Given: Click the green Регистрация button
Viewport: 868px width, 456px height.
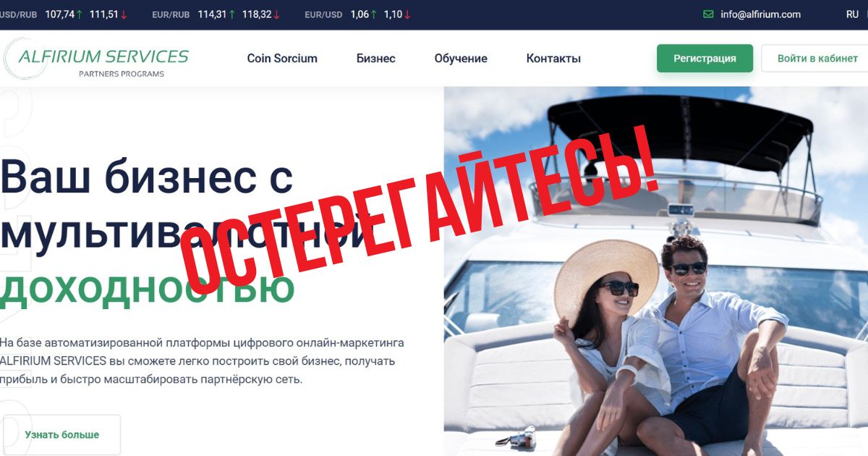Looking at the screenshot, I should [705, 59].
